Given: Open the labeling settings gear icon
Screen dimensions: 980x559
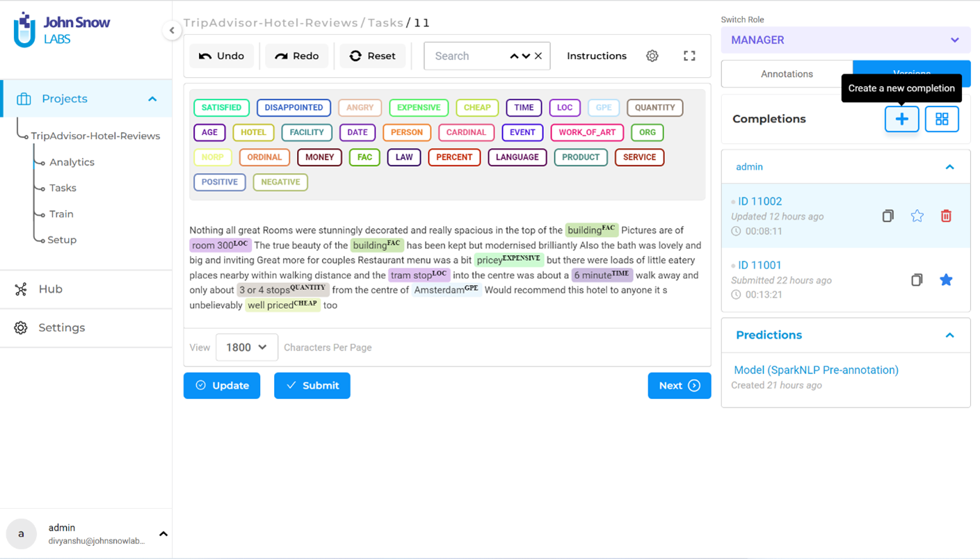Looking at the screenshot, I should pyautogui.click(x=652, y=56).
